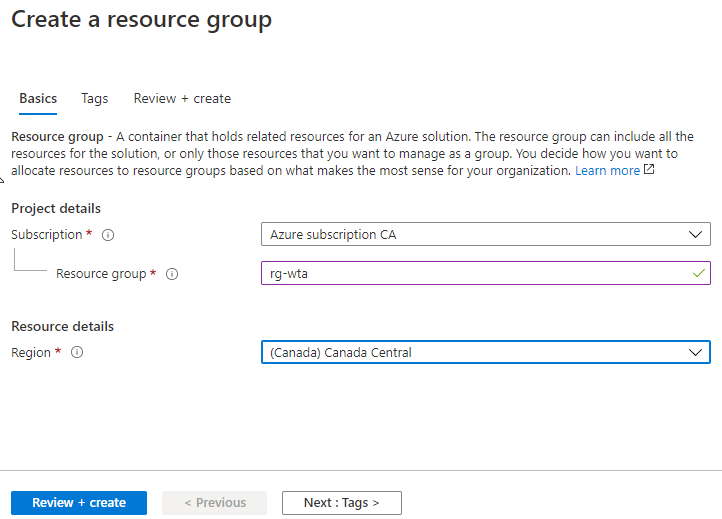Click the < Previous button
The height and width of the screenshot is (519, 722).
(x=215, y=503)
